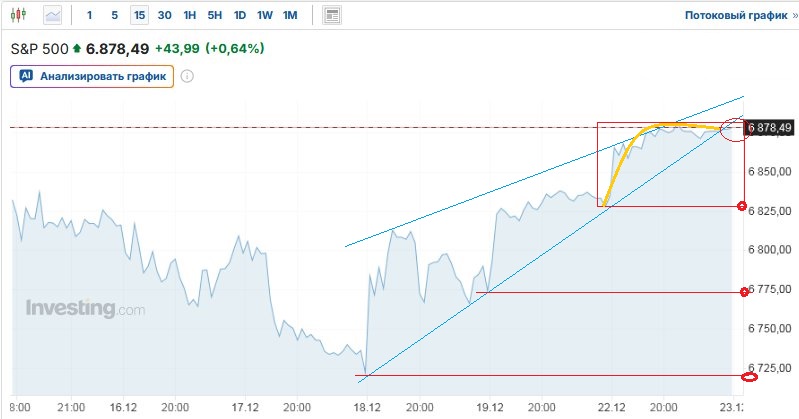Select the 1W timeframe
Image resolution: width=799 pixels, height=419 pixels.
[x=265, y=15]
